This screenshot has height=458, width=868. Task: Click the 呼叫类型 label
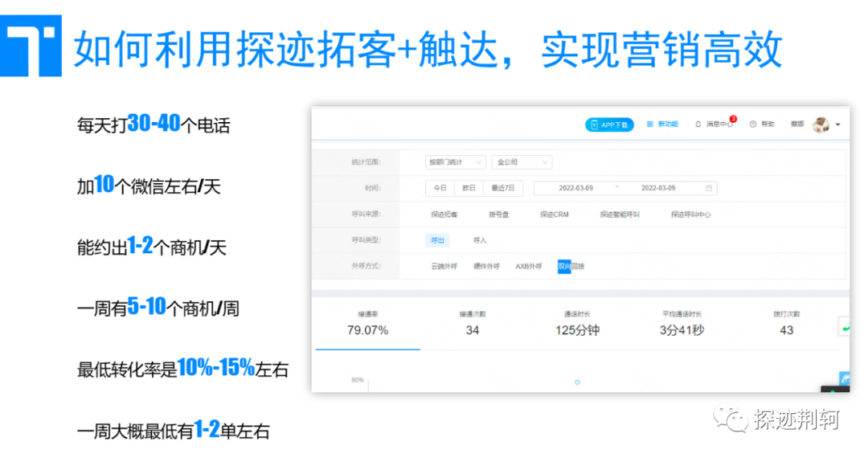pos(366,240)
